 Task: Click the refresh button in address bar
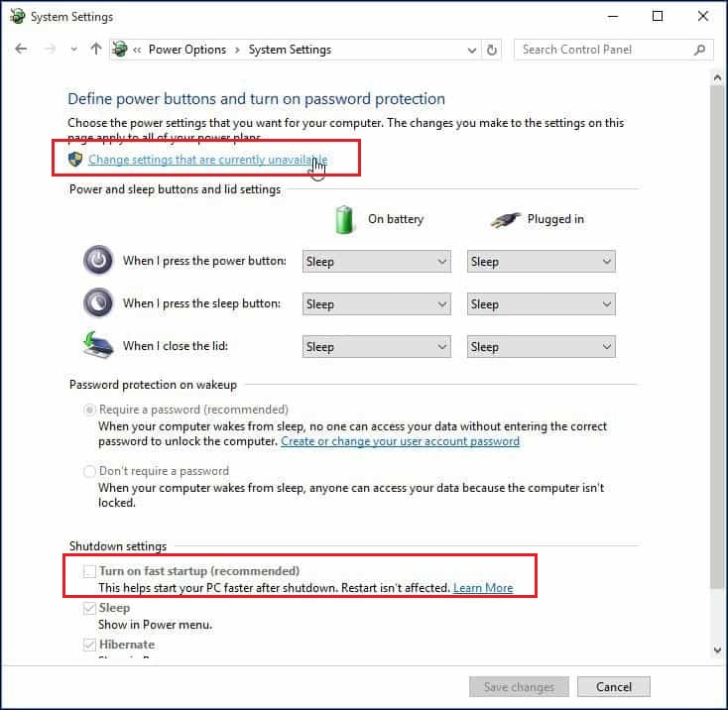(493, 50)
